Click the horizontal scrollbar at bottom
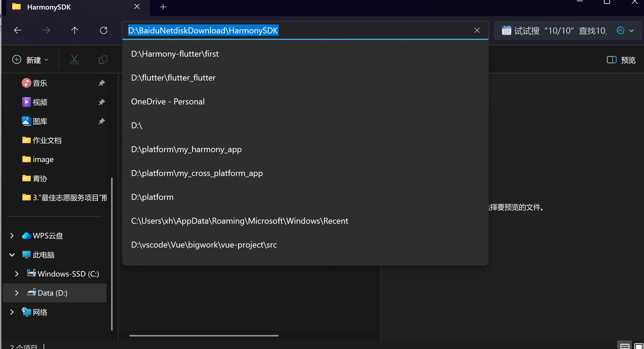 tap(204, 336)
